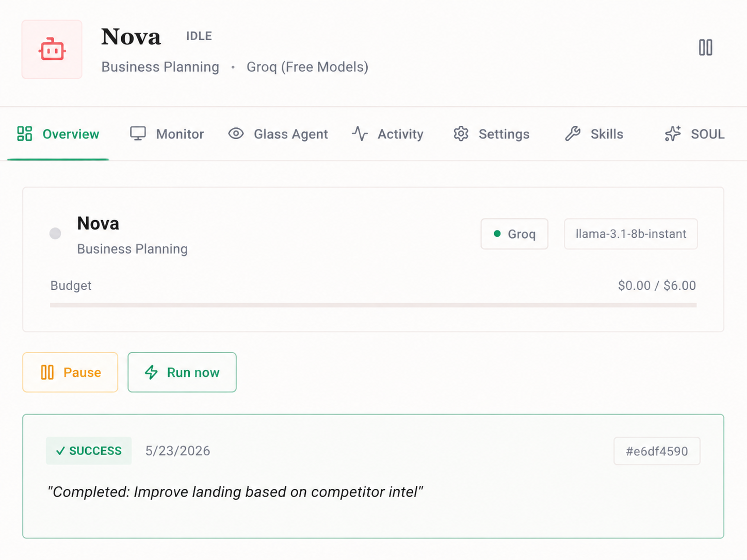Screen dimensions: 747x560
Task: Click the $0.00 / $6.00 budget value
Action: click(x=657, y=286)
